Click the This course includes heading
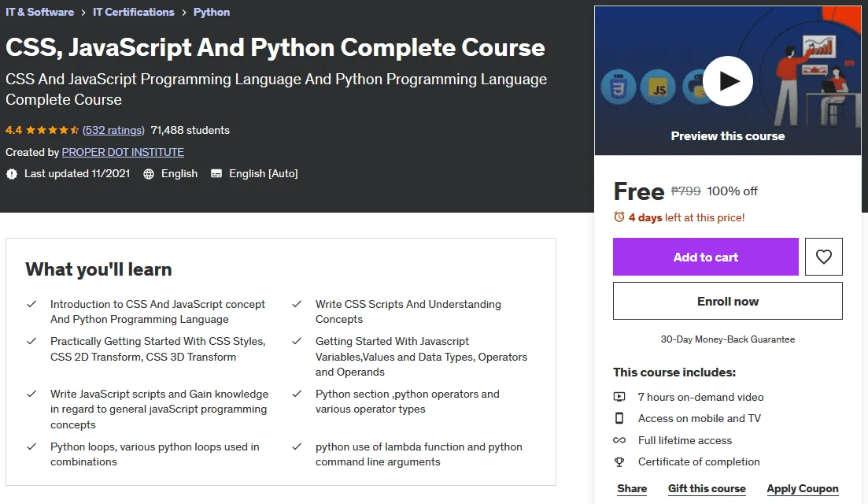Image resolution: width=868 pixels, height=504 pixels. point(674,372)
